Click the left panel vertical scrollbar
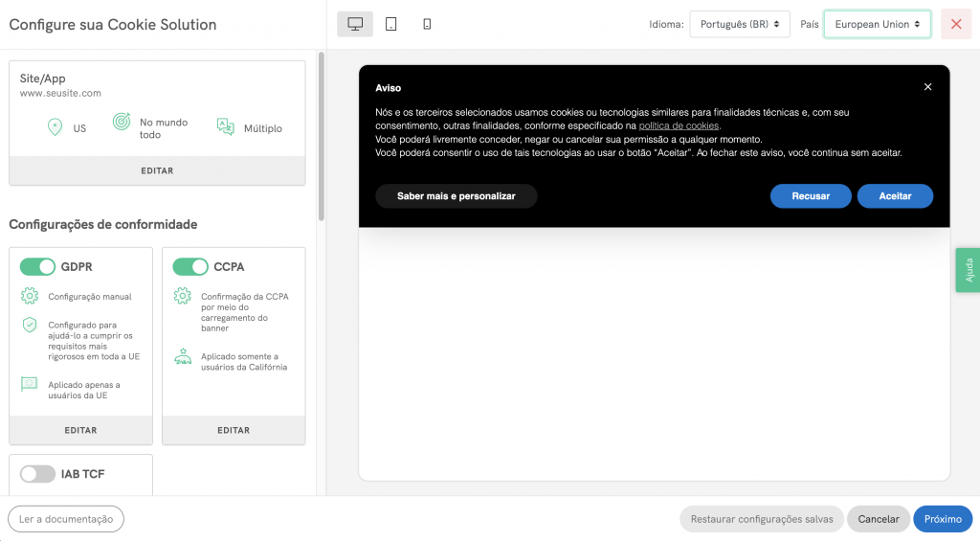 click(x=321, y=134)
